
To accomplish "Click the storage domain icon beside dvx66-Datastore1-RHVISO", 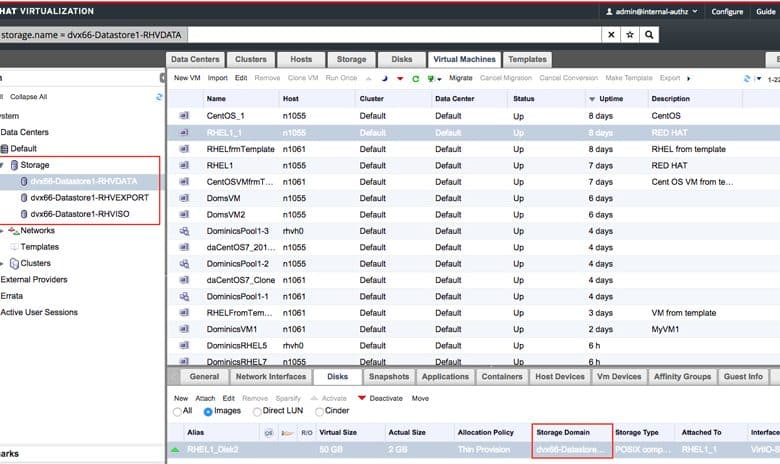I will 24,214.
